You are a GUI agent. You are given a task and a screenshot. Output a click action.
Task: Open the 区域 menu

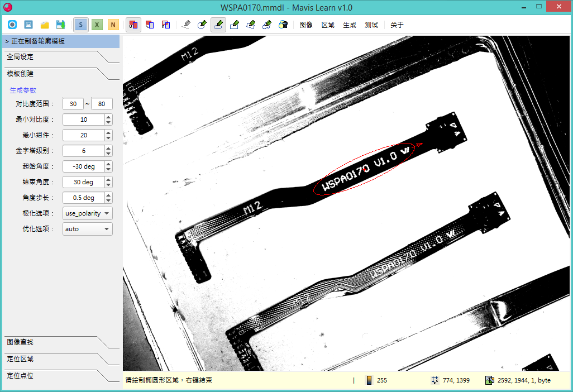click(328, 25)
